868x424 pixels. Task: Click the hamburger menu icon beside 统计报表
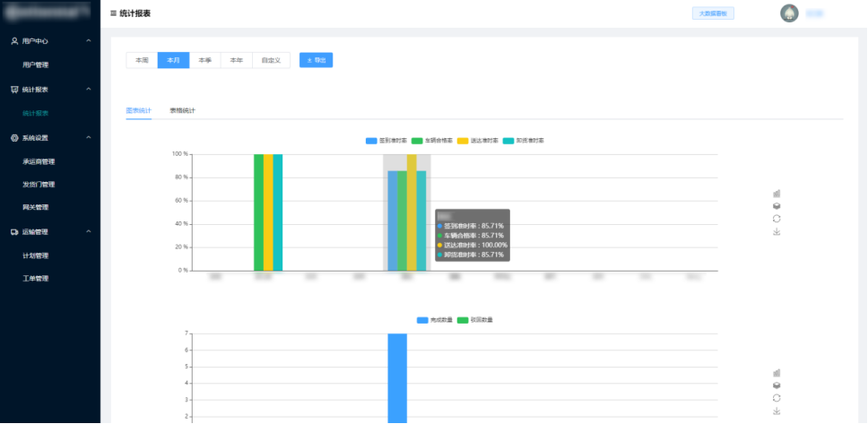[113, 13]
